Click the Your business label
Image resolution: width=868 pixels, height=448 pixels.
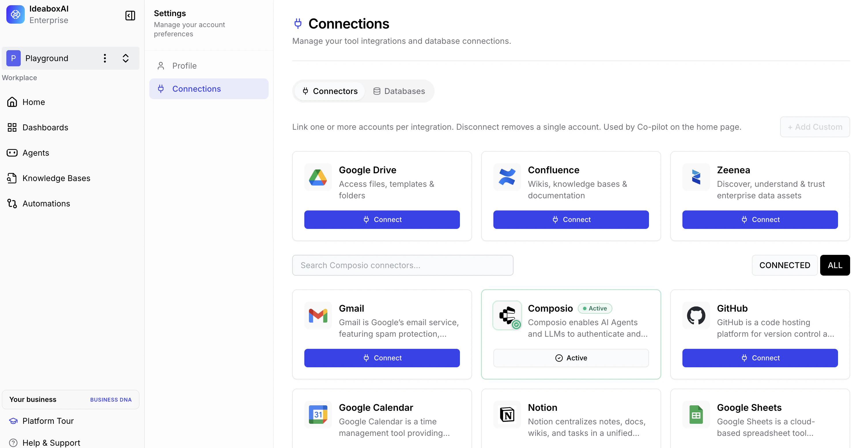(33, 400)
